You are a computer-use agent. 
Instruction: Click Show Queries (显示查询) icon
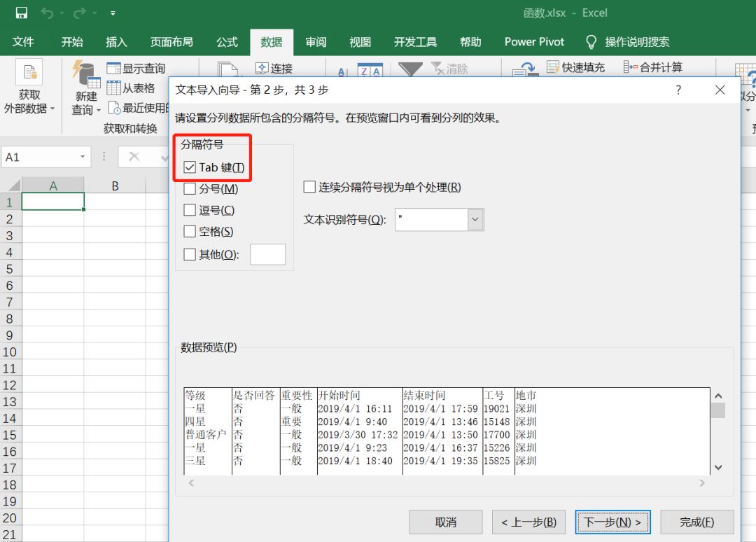click(x=114, y=69)
